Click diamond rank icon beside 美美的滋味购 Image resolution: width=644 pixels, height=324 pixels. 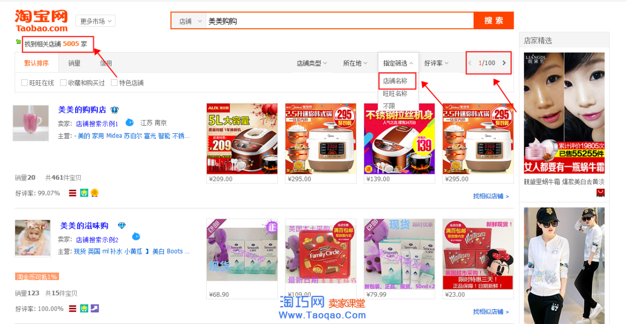point(122,226)
